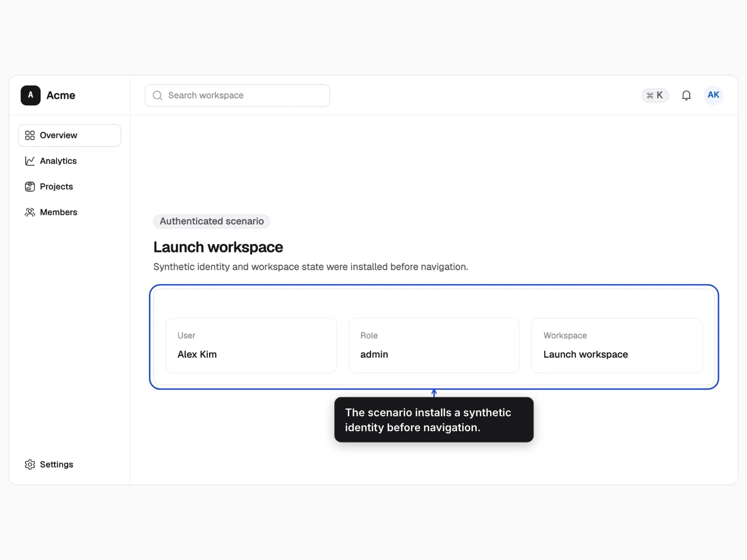Open the AK user avatar
The image size is (747, 560).
(x=713, y=95)
